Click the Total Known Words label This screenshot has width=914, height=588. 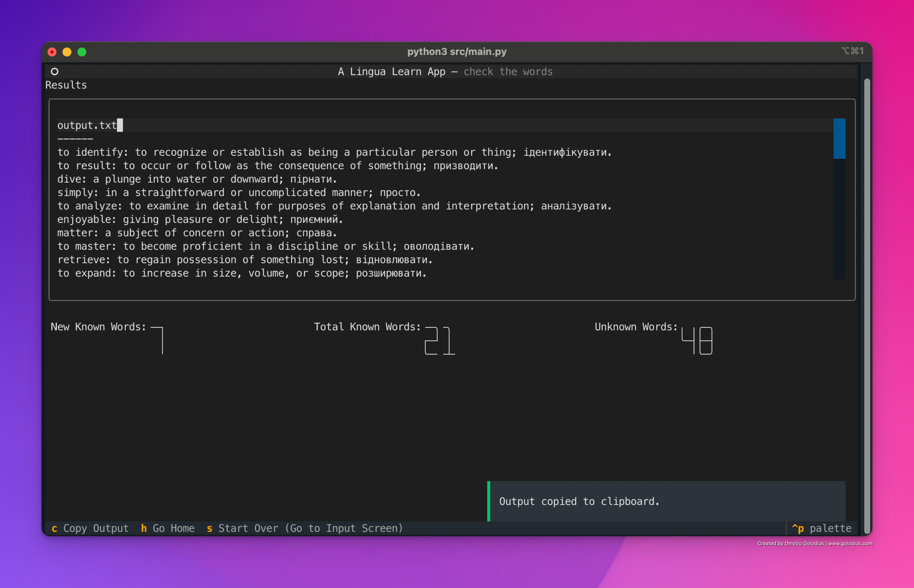[367, 327]
